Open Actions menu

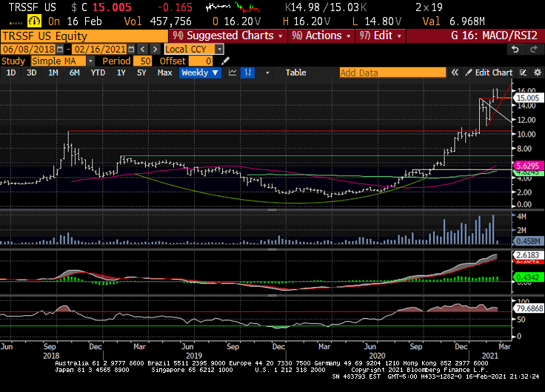pos(321,36)
